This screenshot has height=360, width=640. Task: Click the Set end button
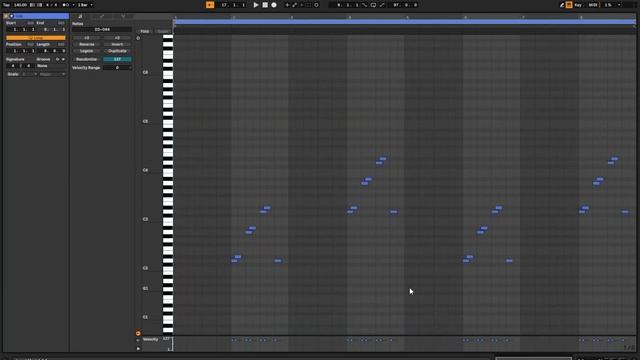(61, 23)
